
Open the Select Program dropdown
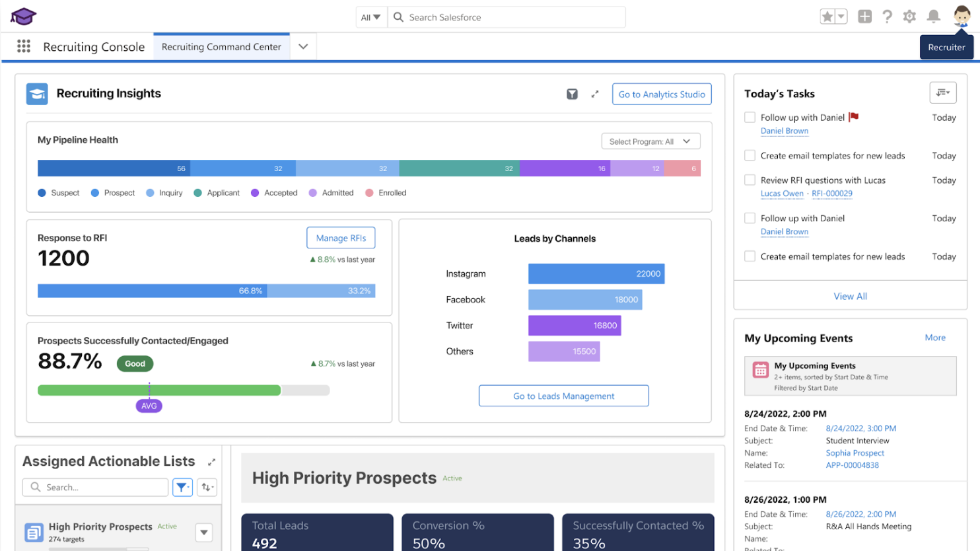[650, 141]
